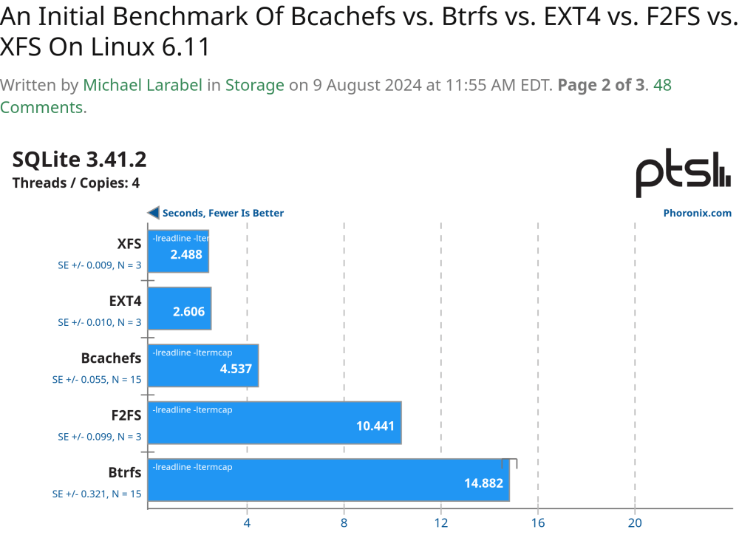The width and height of the screenshot is (756, 538).
Task: Click 'Threads / Copies: 4' subtitle
Action: pyautogui.click(x=76, y=183)
